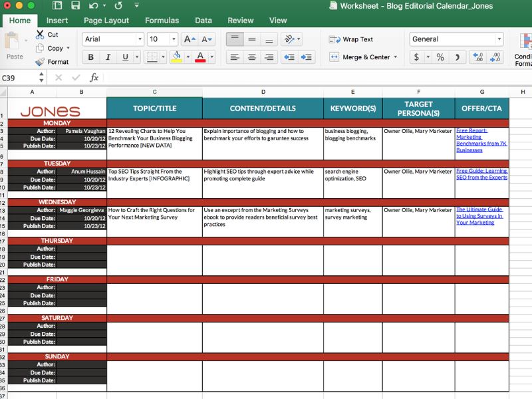Decrease indent with the outdent icon
Viewport: 532px width, 399px height.
point(289,57)
